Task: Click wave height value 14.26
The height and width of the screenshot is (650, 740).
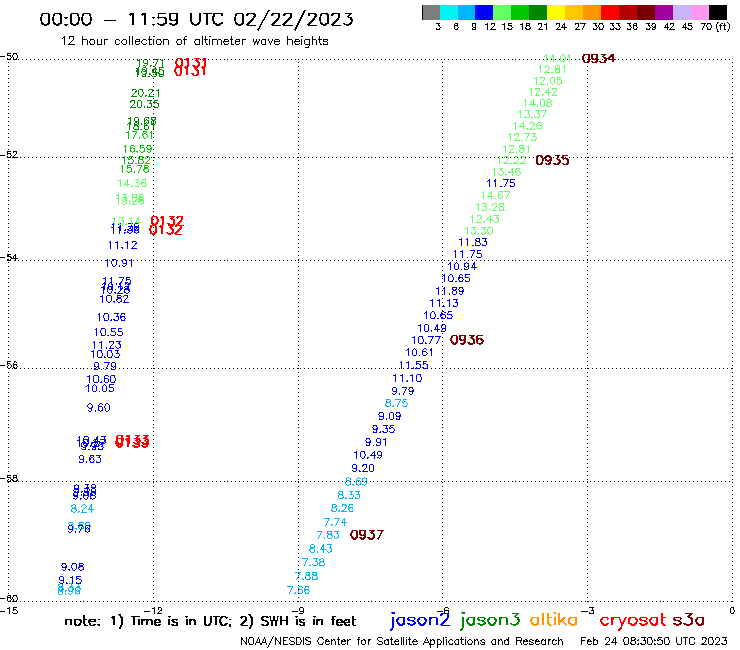Action: coord(528,126)
